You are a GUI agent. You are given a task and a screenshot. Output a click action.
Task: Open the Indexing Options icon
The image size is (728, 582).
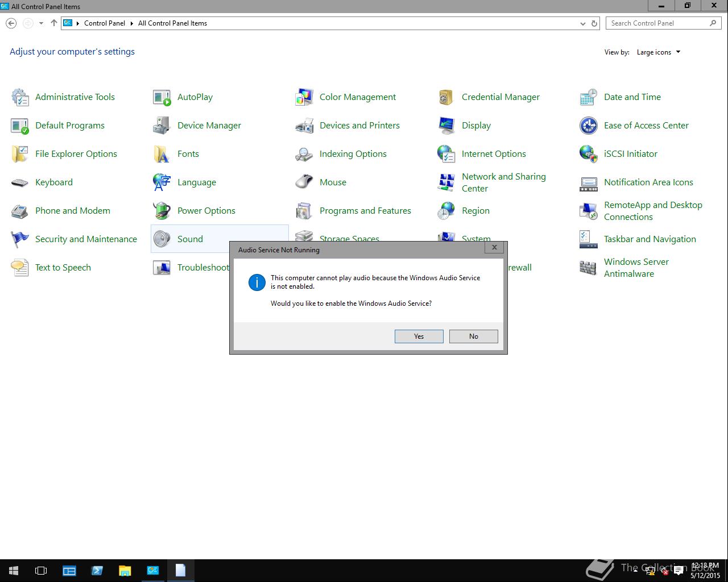(304, 154)
